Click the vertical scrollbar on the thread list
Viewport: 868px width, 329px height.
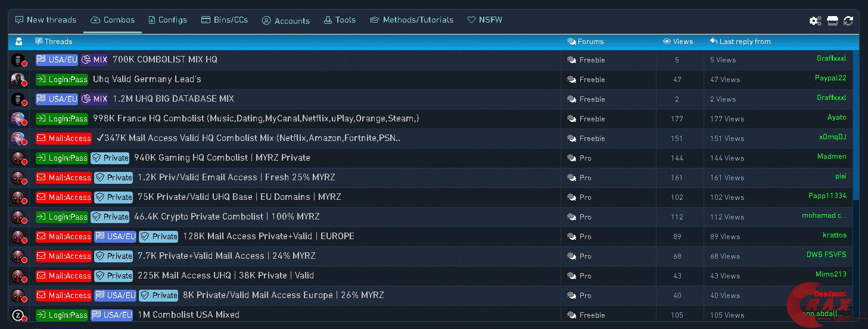(x=856, y=125)
